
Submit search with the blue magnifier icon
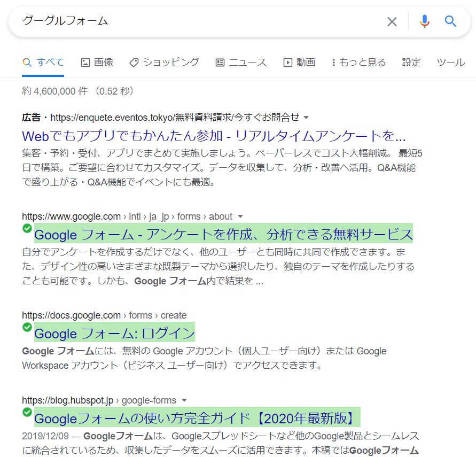pyautogui.click(x=450, y=21)
